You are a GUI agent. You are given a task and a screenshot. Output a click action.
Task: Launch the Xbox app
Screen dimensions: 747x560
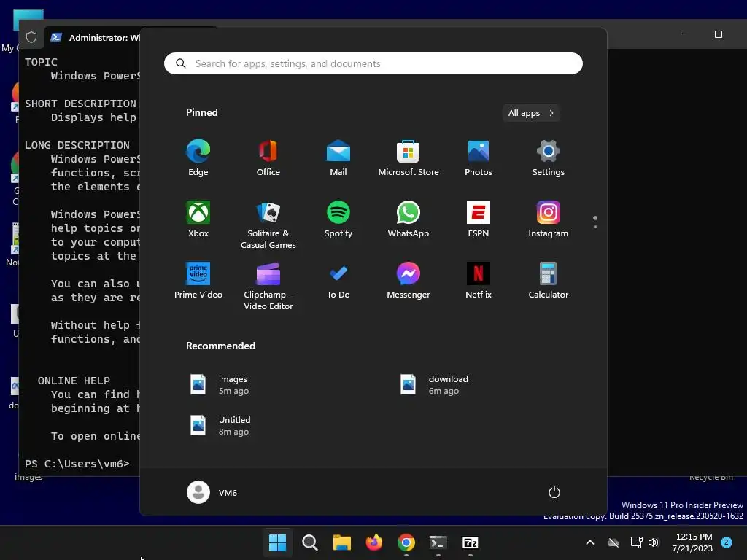point(198,219)
